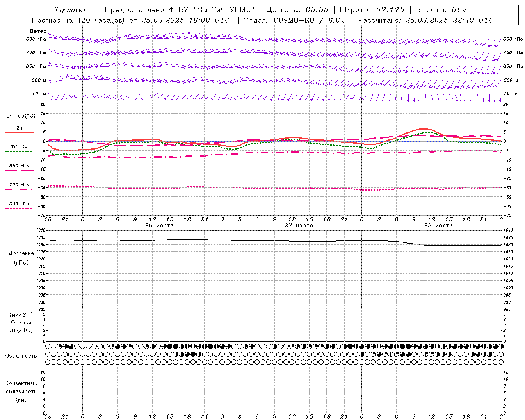Click the 27 марта date label
This screenshot has width=525, height=420.
click(x=299, y=226)
